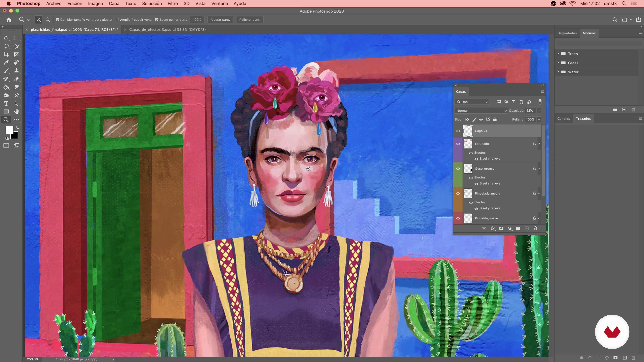Click the Zoom Out magnifier option
Screen dimensions: 644x362
coord(48,20)
